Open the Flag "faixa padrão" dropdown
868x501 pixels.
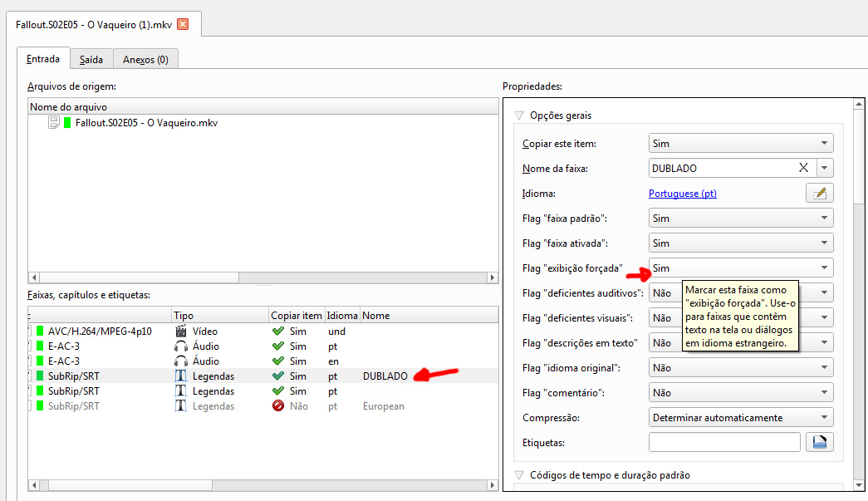740,219
